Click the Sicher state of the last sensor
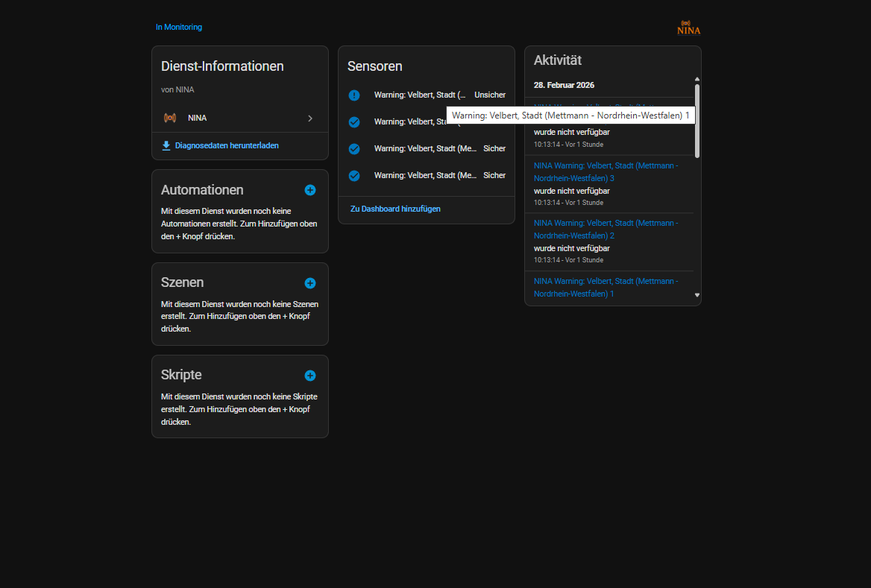 tap(494, 176)
